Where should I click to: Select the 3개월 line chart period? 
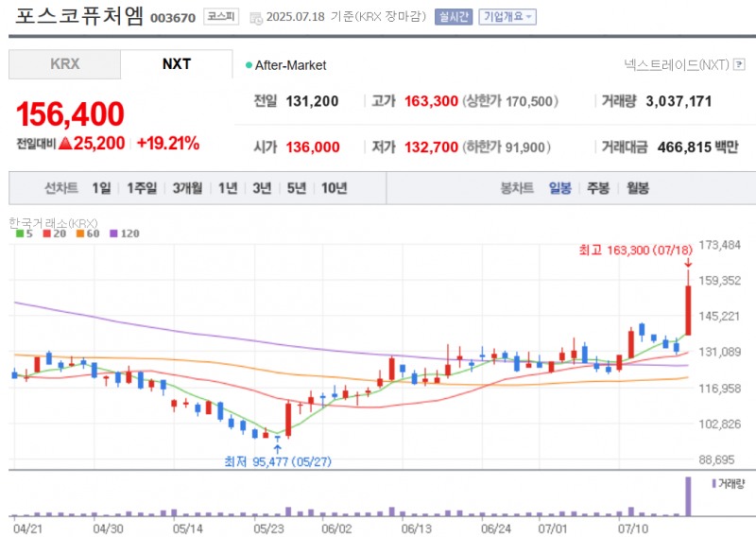(187, 188)
